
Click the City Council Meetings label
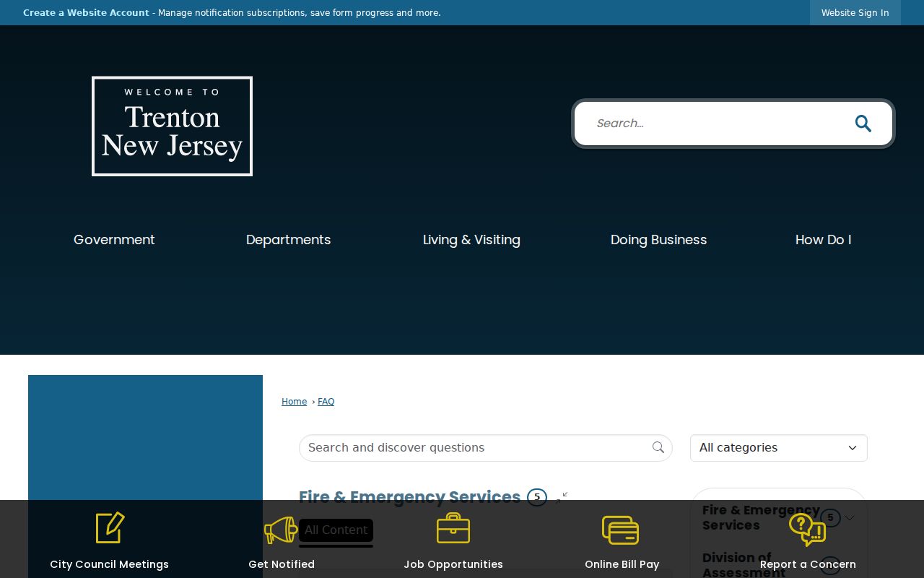[x=109, y=564]
